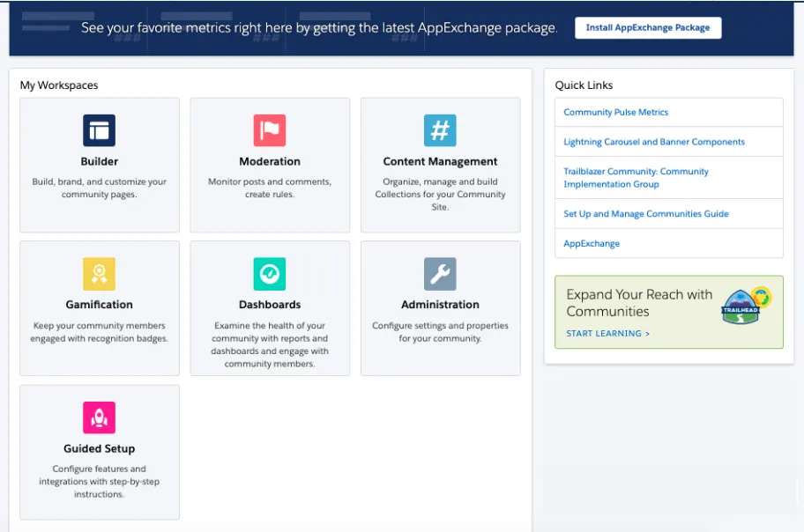
Task: Open the Administration workspace card
Action: pos(440,308)
